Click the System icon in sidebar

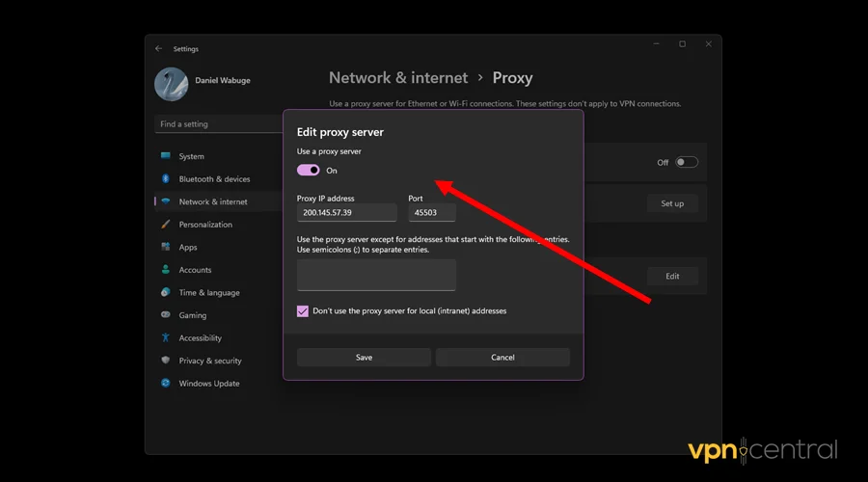pyautogui.click(x=166, y=156)
